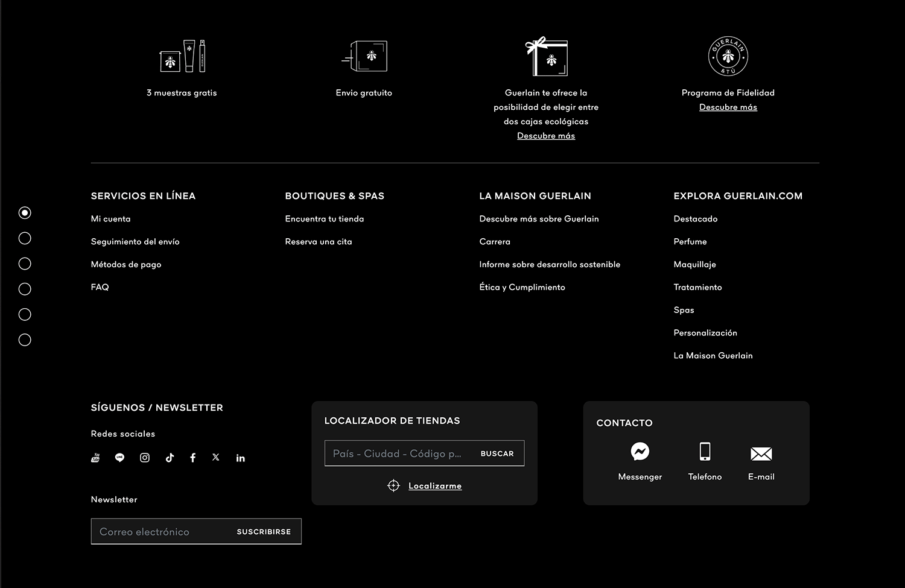Click the LA MAISON GUERLAIN column heading

click(535, 195)
